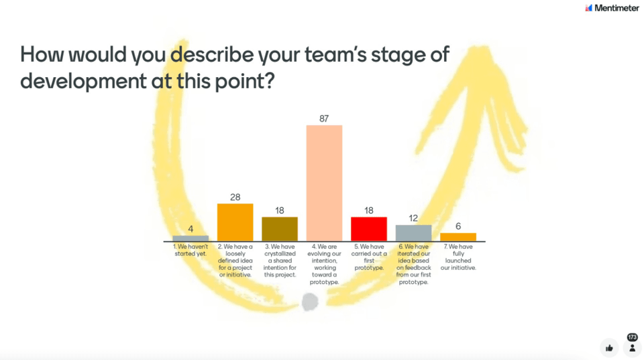This screenshot has width=644, height=360.
Task: Click label '6. We have iterated our idea'
Action: (x=414, y=264)
